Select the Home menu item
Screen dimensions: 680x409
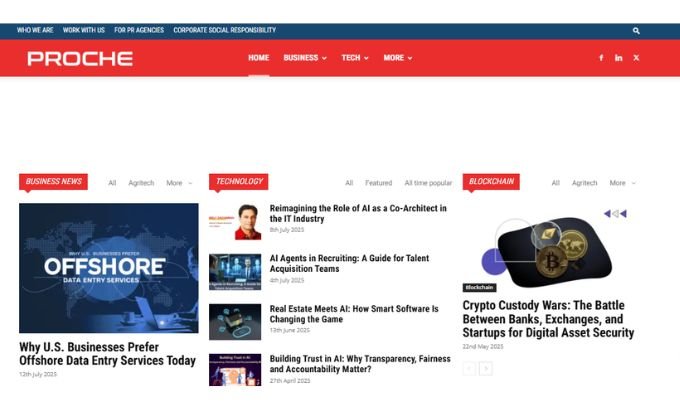[258, 58]
